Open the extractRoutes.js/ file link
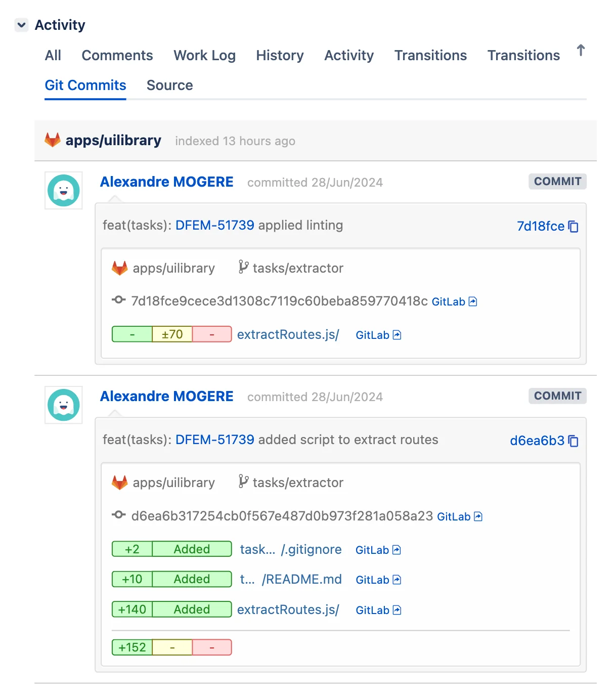The width and height of the screenshot is (616, 699). click(x=288, y=334)
